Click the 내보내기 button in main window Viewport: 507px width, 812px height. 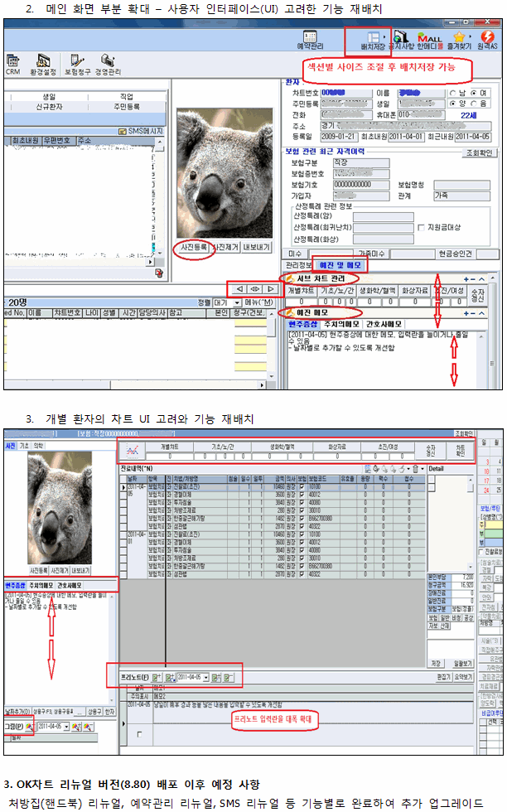tap(256, 248)
